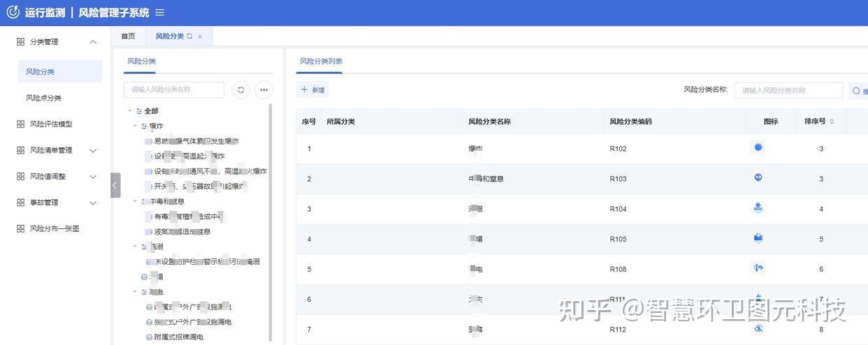Collapse the 全部 tree root node arrow
Image resolution: width=868 pixels, height=345 pixels.
(x=130, y=111)
